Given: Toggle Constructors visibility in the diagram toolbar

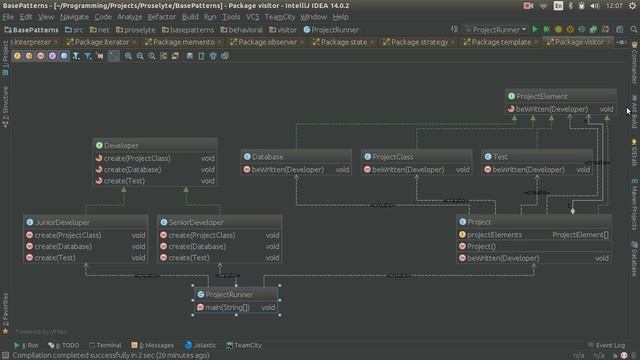Looking at the screenshot, I should click(x=29, y=56).
